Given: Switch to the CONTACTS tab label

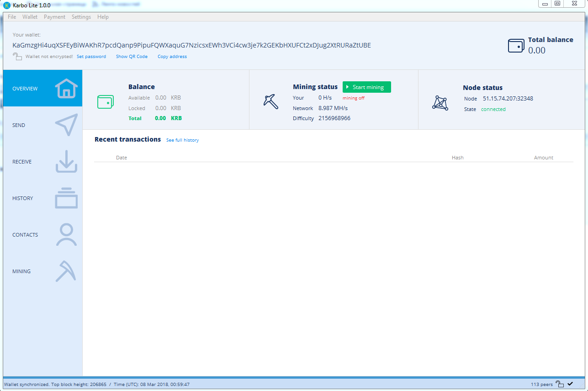Looking at the screenshot, I should [25, 235].
